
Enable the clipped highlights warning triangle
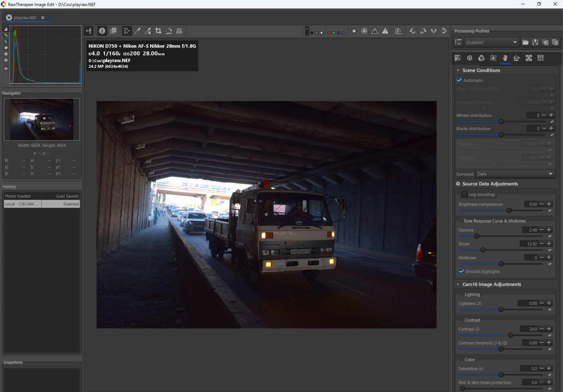click(x=385, y=31)
